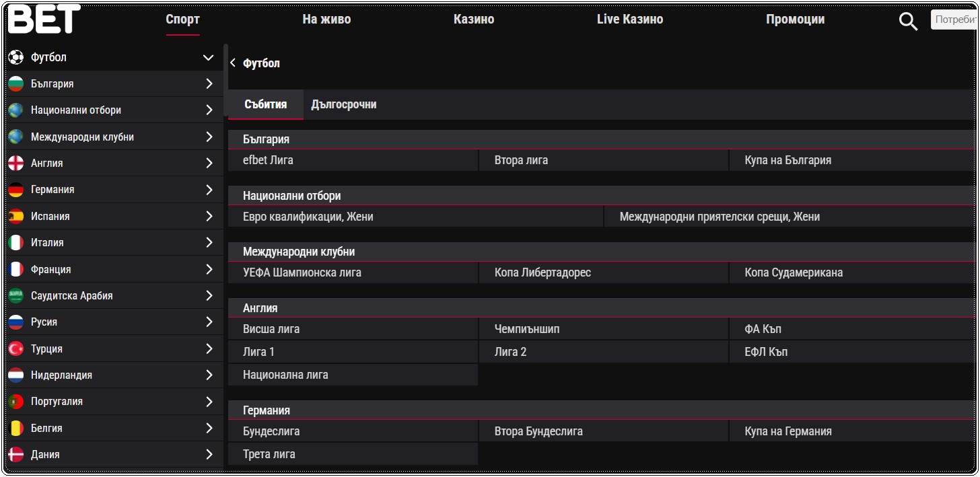Switch to the Дългосрочни tab
The image size is (980, 477).
343,104
